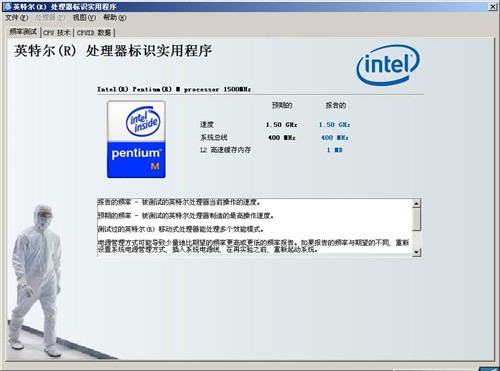Image resolution: width=500 pixels, height=371 pixels.
Task: Click the large heading 处理器标识实用程序
Action: click(149, 51)
